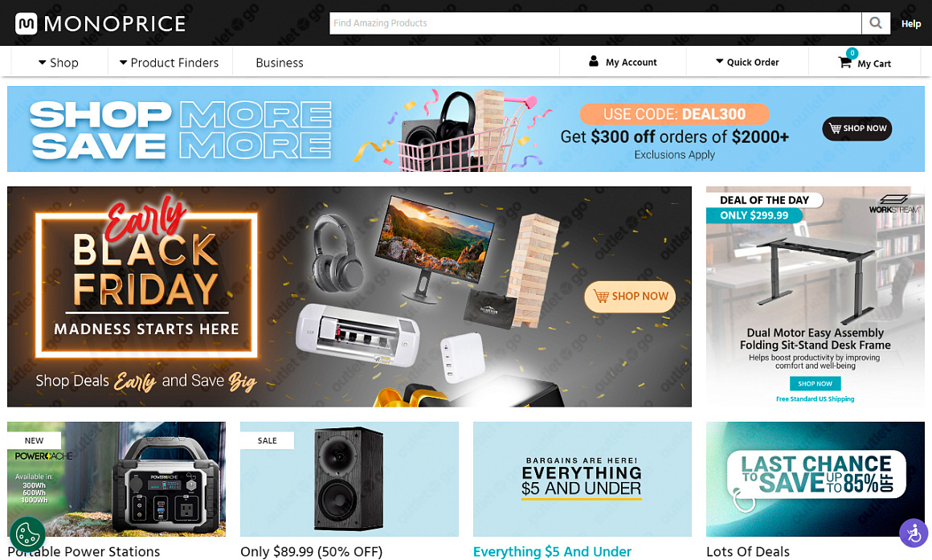Click the search magnifier icon

[x=876, y=23]
